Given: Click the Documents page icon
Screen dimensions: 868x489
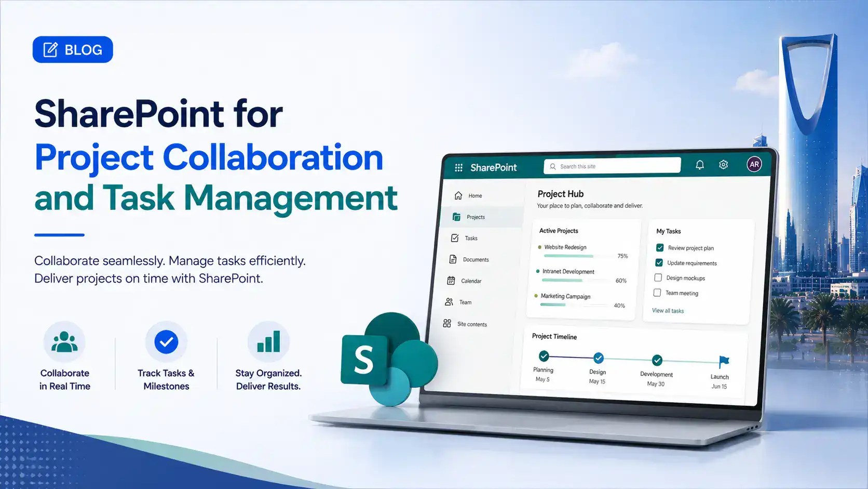Looking at the screenshot, I should click(x=453, y=259).
